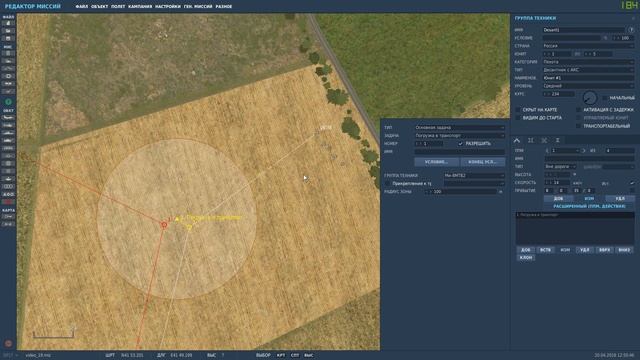The height and width of the screenshot is (360, 640).
Task: Open the КАТЕГОРИЯ dropdown
Action: tap(588, 62)
